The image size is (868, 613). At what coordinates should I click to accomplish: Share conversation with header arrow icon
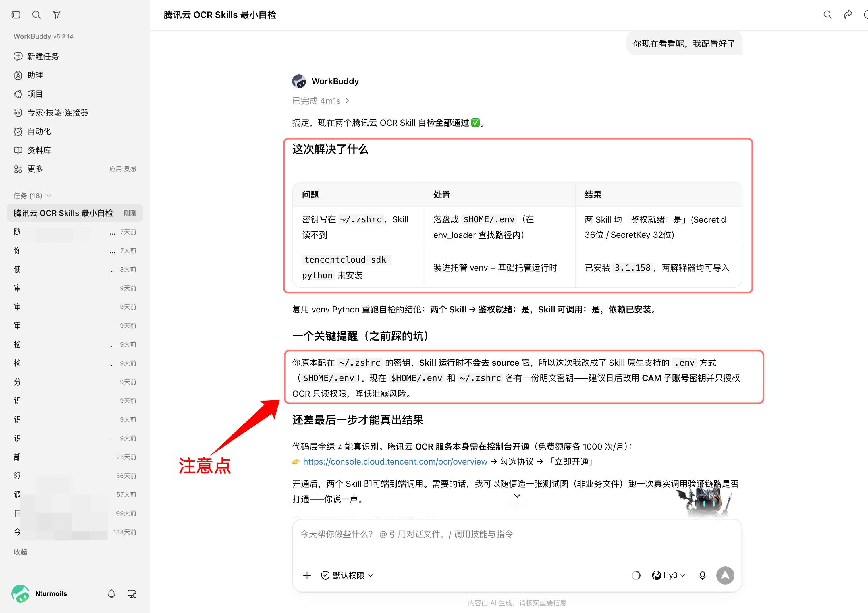(848, 15)
